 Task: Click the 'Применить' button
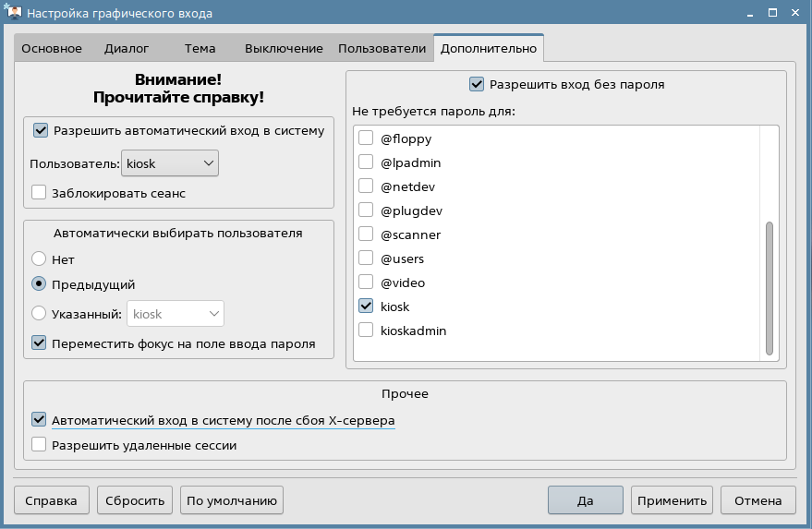coord(672,500)
